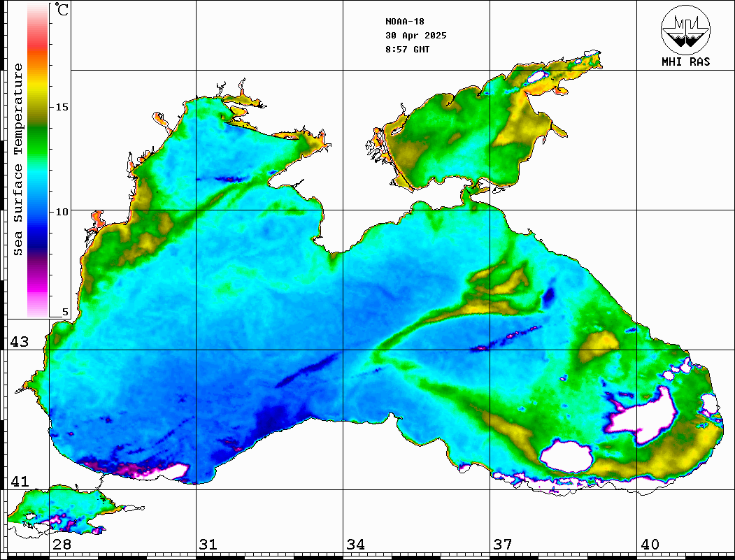
Task: Click the °C unit label on legend
Action: pyautogui.click(x=62, y=9)
